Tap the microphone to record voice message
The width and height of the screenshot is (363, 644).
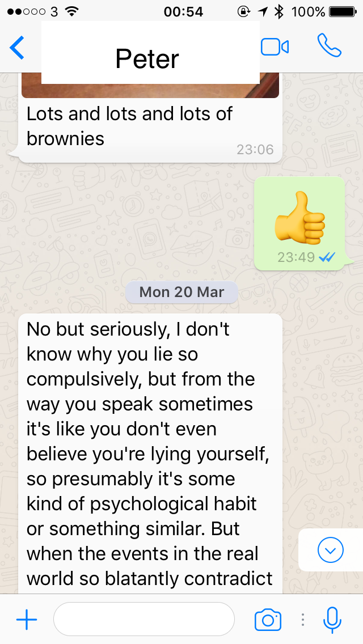[x=332, y=620]
